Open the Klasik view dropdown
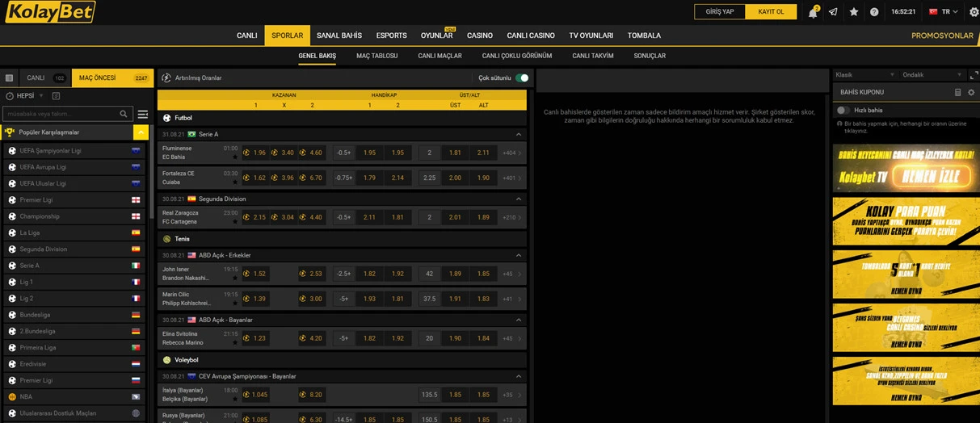This screenshot has height=423, width=980. [864, 74]
